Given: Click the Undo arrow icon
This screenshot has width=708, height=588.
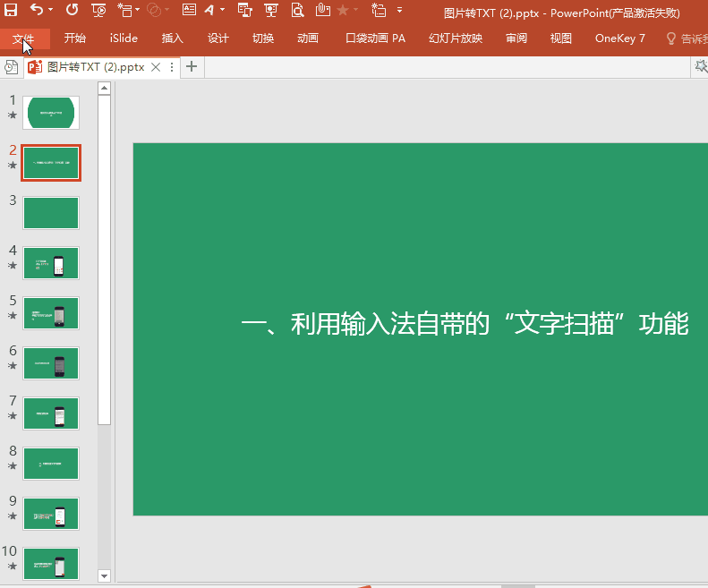Looking at the screenshot, I should coord(37,10).
